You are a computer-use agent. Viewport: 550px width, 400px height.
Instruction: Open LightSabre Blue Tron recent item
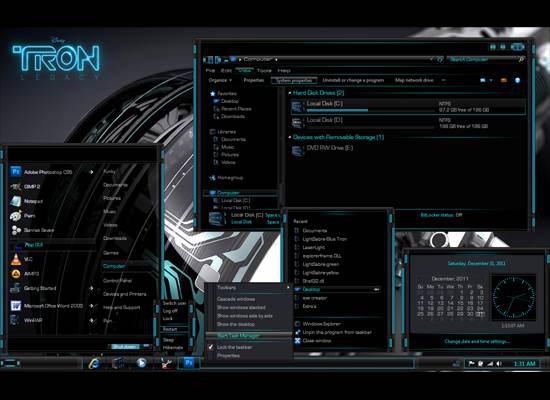(324, 239)
